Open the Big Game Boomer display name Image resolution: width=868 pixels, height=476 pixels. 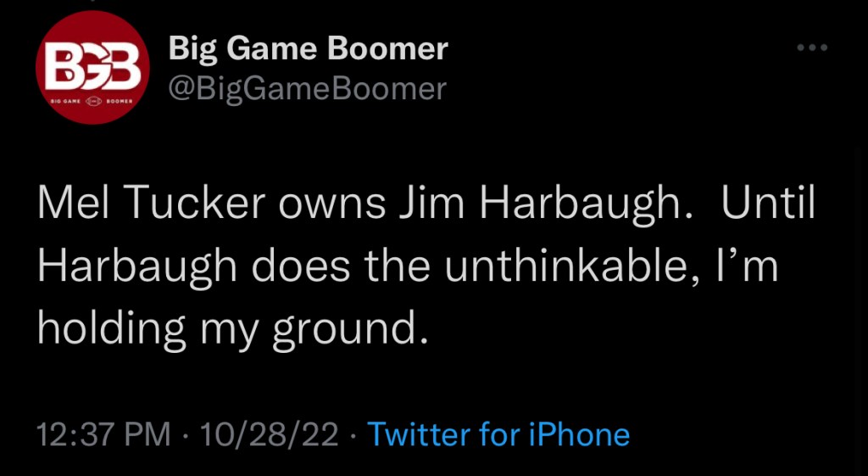(309, 48)
